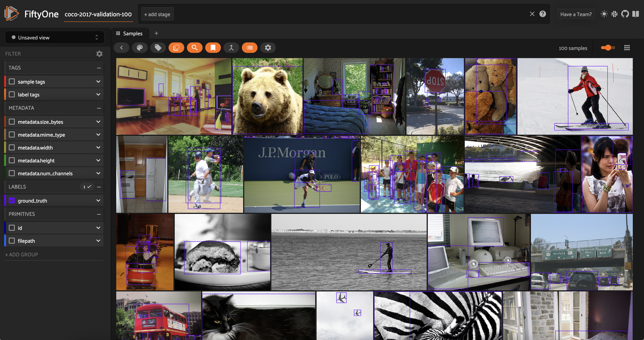Click the add stage button
Viewport: 644px width, 340px height.
[157, 14]
